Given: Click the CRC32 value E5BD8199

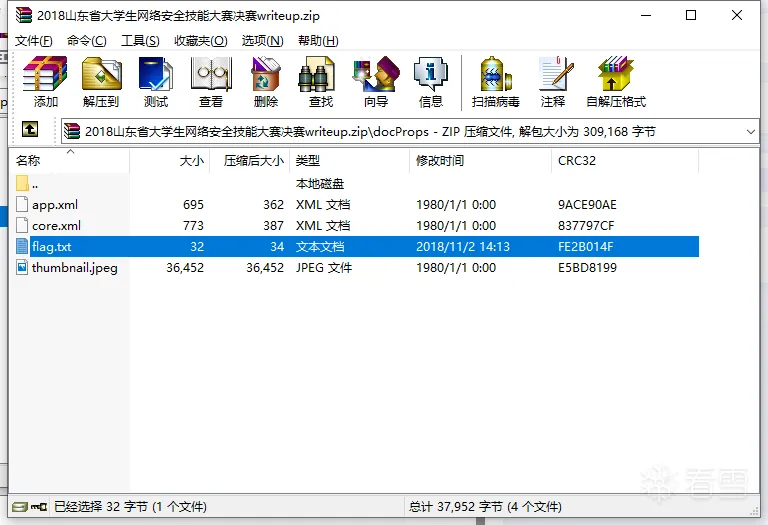Looking at the screenshot, I should (587, 268).
